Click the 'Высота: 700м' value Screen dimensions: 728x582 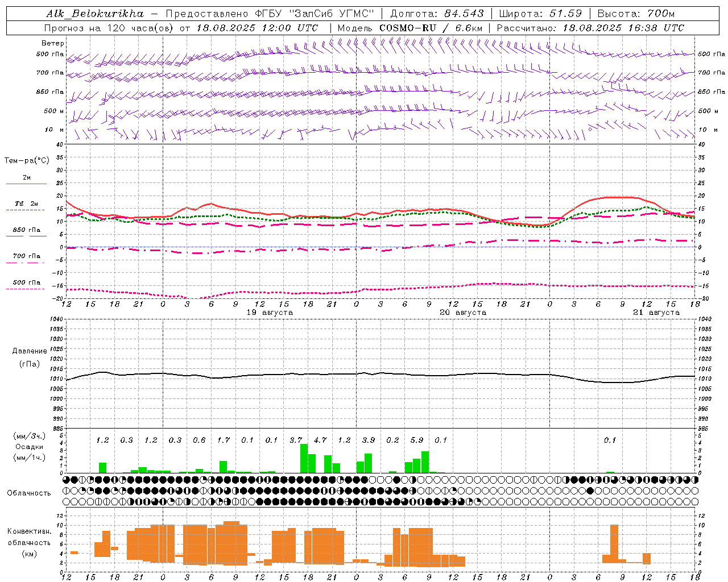click(x=636, y=14)
